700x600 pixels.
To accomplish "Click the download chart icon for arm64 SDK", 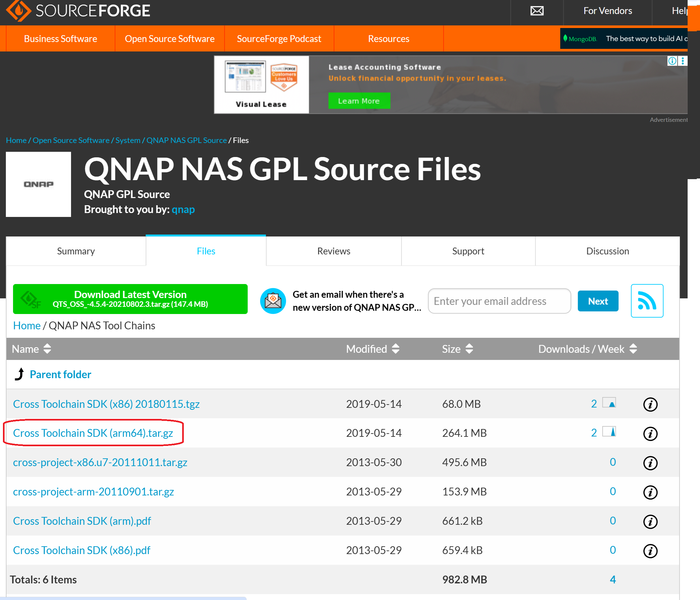I will tap(609, 432).
